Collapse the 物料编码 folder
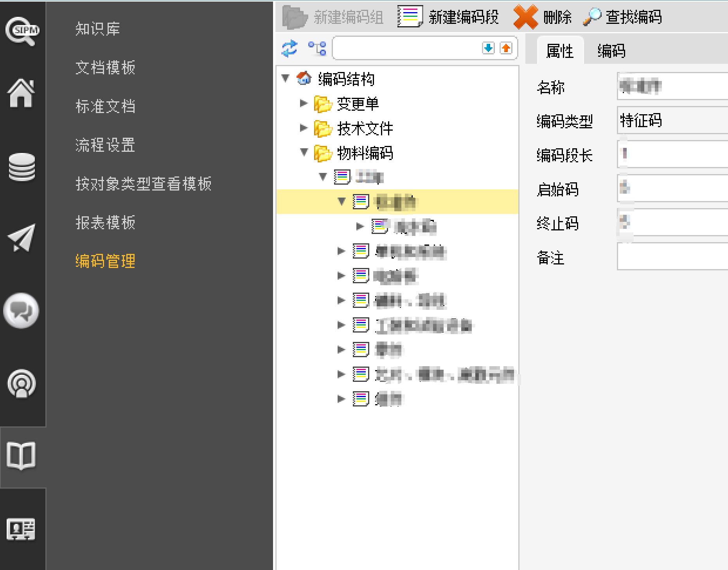The height and width of the screenshot is (570, 728). coord(304,152)
